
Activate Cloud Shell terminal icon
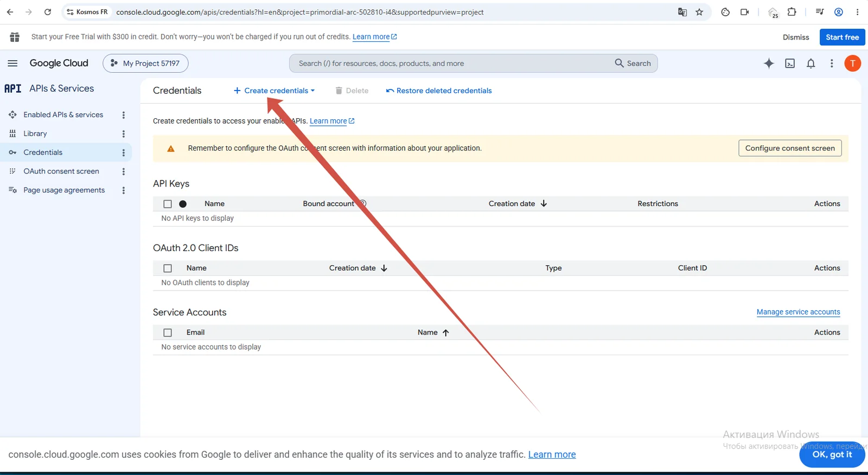coord(790,63)
